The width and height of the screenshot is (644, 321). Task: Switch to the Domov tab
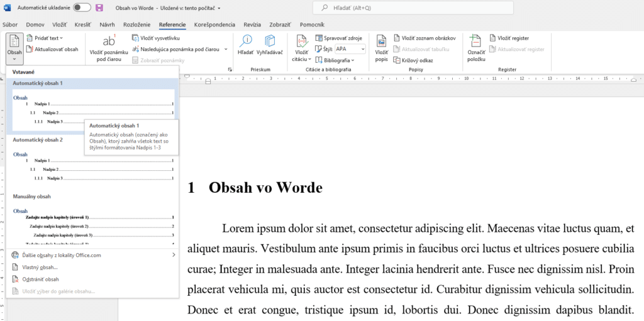(35, 24)
